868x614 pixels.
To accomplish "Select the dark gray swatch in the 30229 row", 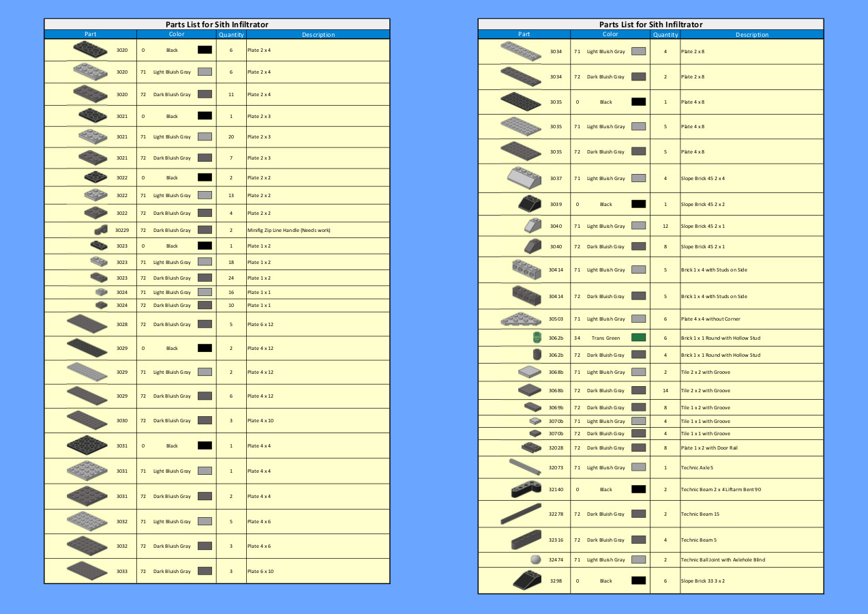I will coord(205,230).
